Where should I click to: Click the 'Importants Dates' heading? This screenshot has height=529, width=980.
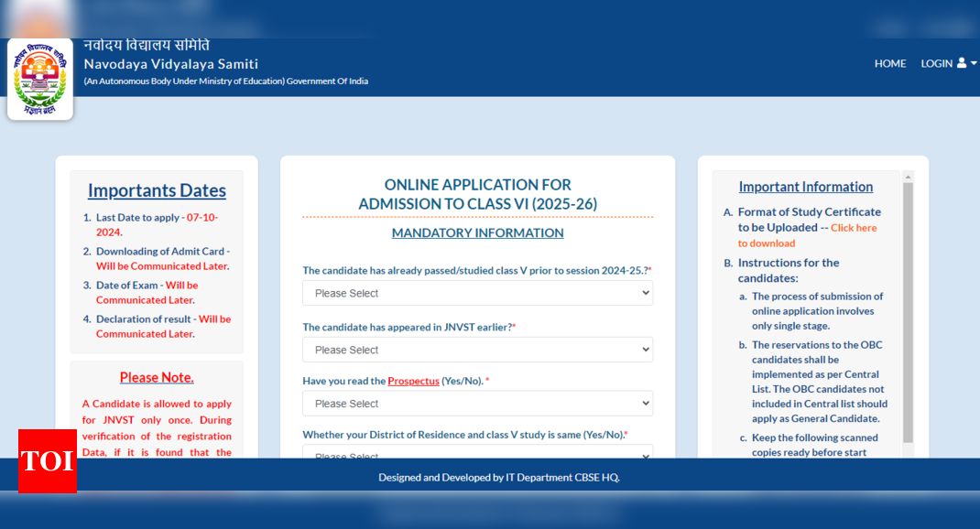coord(157,190)
